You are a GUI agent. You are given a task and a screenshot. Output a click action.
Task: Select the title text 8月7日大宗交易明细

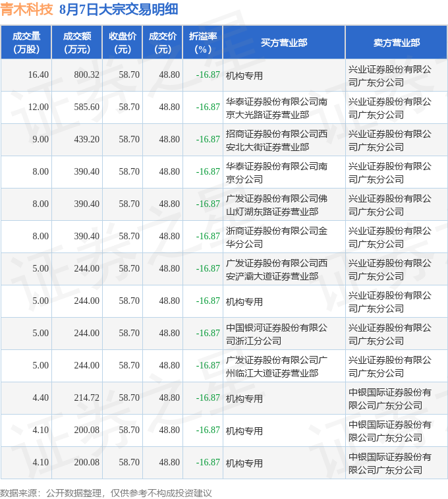[x=119, y=9]
